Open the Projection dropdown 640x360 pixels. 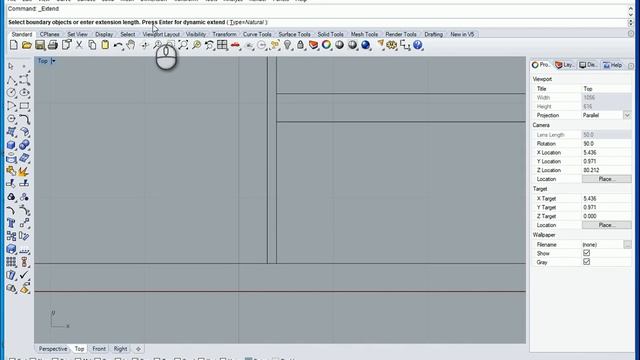[x=627, y=115]
